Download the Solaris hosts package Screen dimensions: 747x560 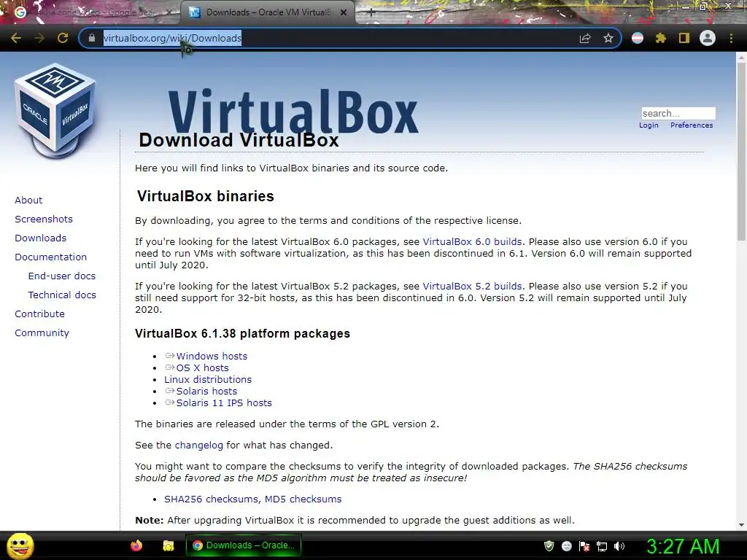(x=206, y=392)
